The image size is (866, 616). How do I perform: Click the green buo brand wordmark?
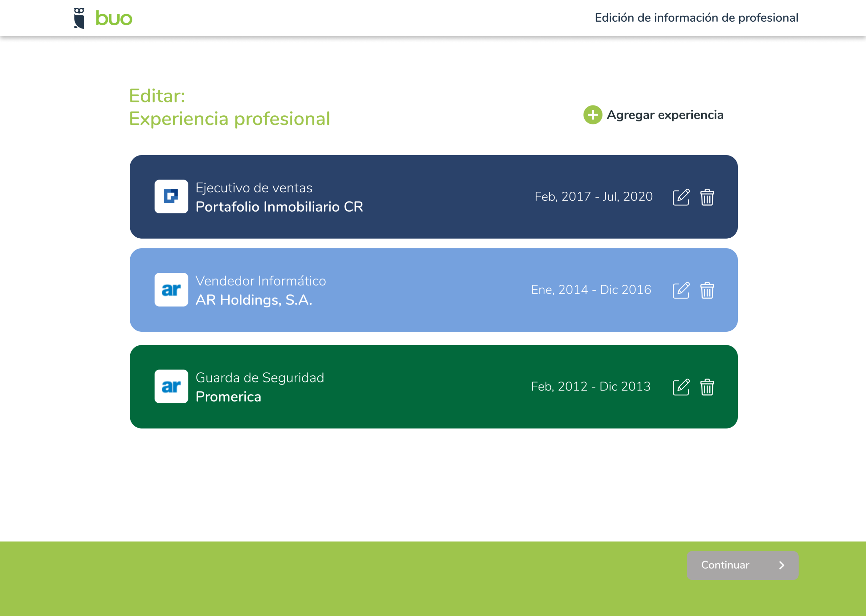[114, 19]
